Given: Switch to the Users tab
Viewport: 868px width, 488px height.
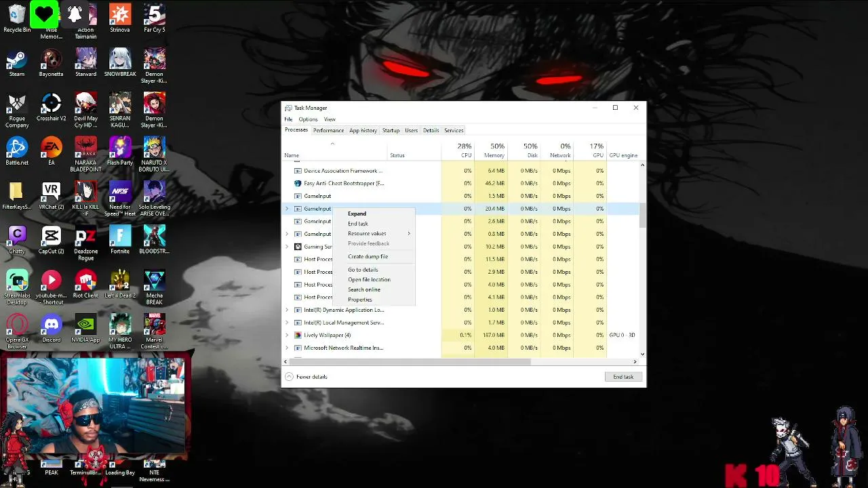Looking at the screenshot, I should (411, 130).
